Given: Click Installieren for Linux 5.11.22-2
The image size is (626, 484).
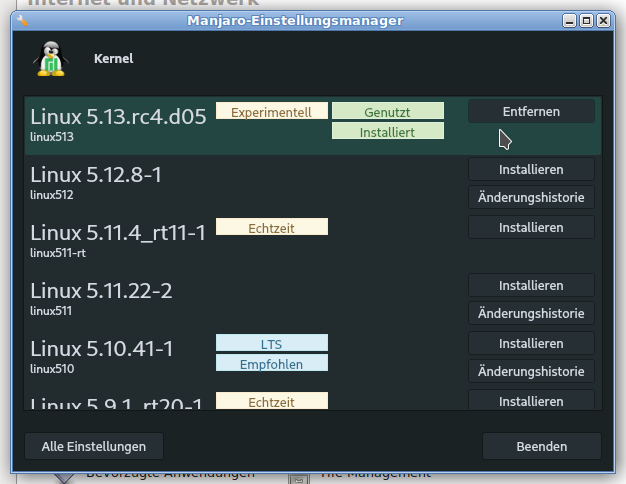Looking at the screenshot, I should tap(531, 285).
